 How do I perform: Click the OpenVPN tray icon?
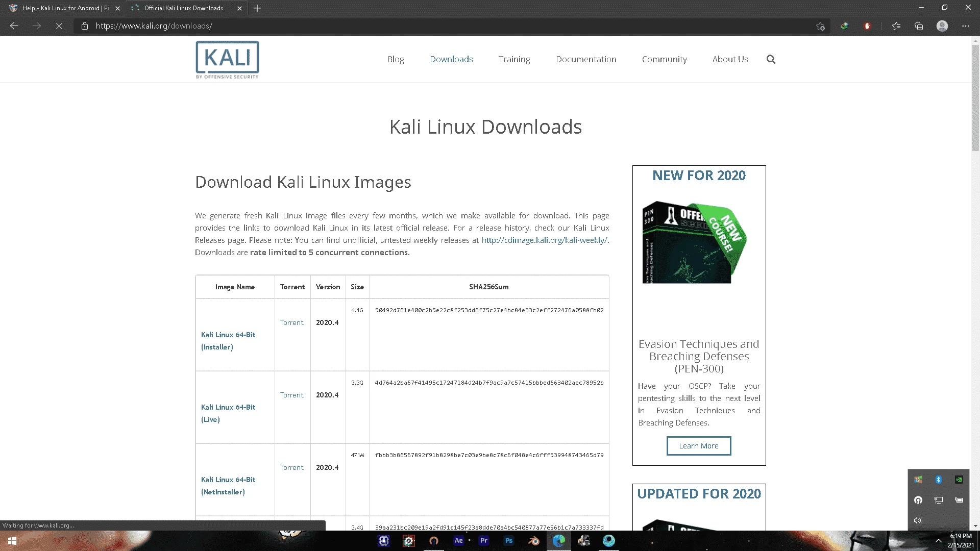pyautogui.click(x=918, y=500)
